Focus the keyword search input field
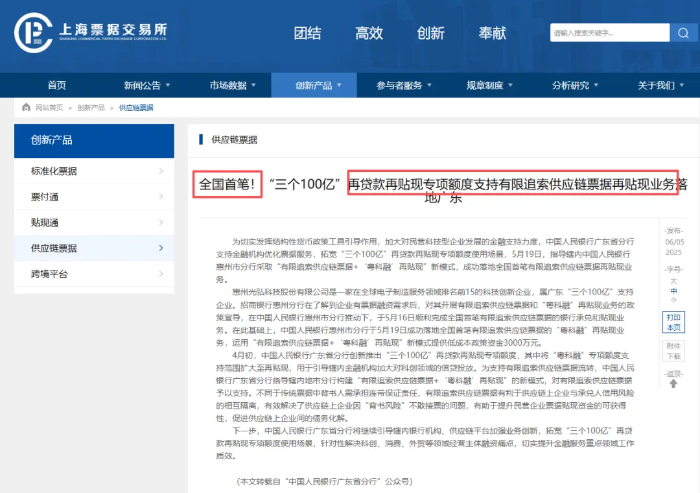 coord(610,33)
